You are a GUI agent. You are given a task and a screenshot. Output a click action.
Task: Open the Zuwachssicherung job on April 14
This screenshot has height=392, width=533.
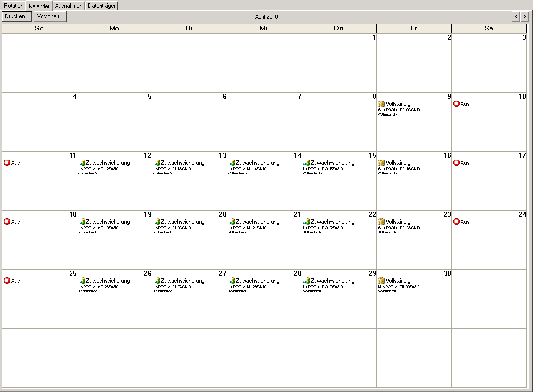coord(231,163)
